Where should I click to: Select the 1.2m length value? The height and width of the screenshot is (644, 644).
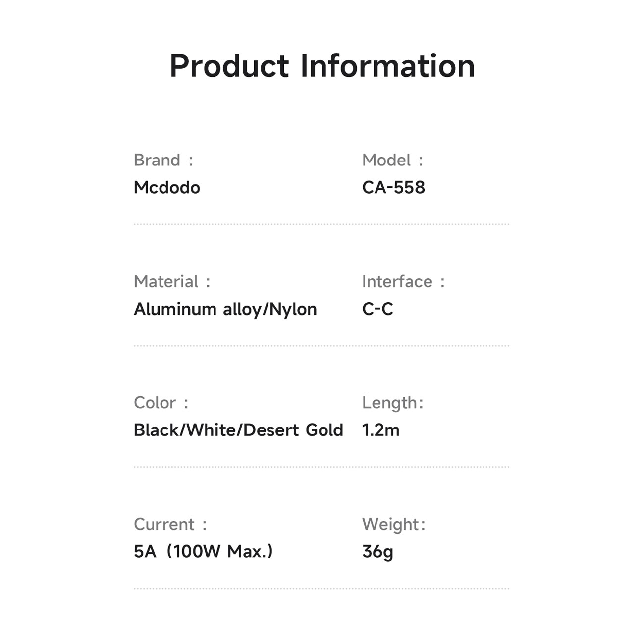coord(380,430)
